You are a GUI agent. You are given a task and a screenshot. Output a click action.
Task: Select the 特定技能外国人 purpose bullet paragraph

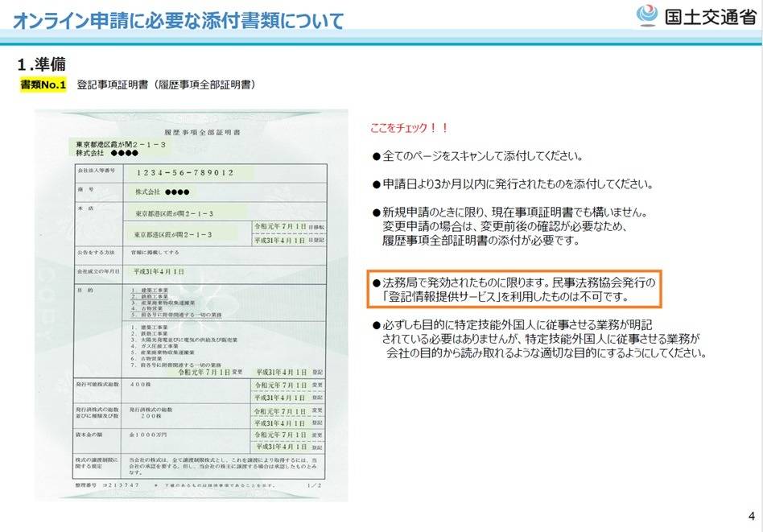point(538,339)
